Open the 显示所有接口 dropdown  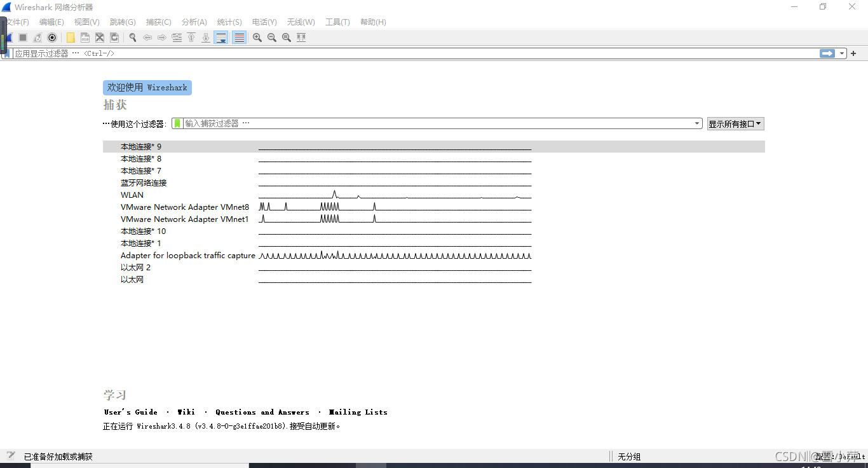(736, 124)
